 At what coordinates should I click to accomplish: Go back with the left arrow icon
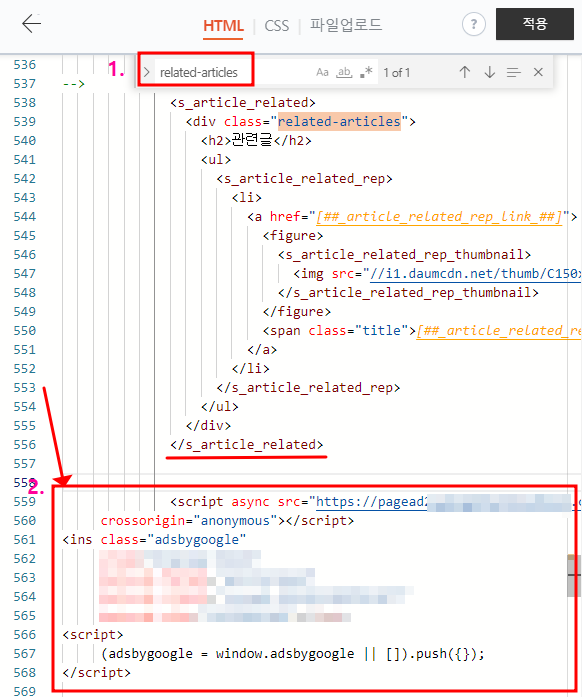pos(31,23)
